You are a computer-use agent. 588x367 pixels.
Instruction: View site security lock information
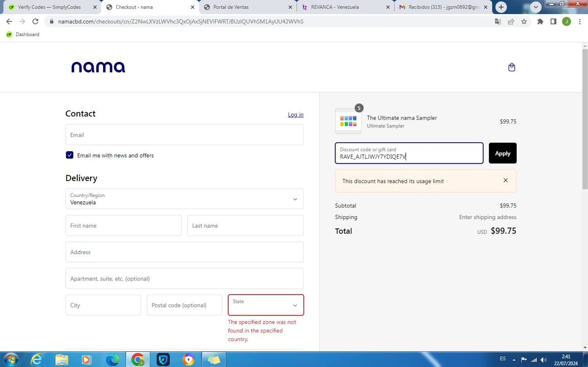pyautogui.click(x=51, y=22)
